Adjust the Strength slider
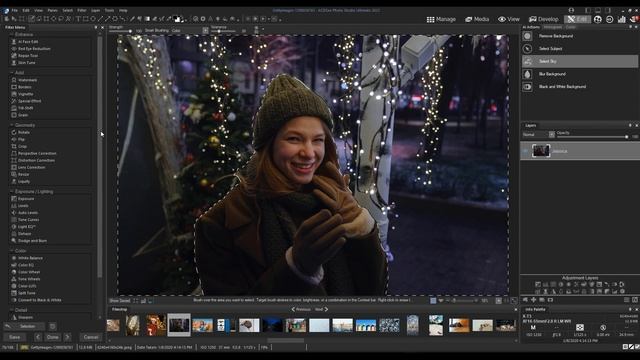 pyautogui.click(x=121, y=31)
